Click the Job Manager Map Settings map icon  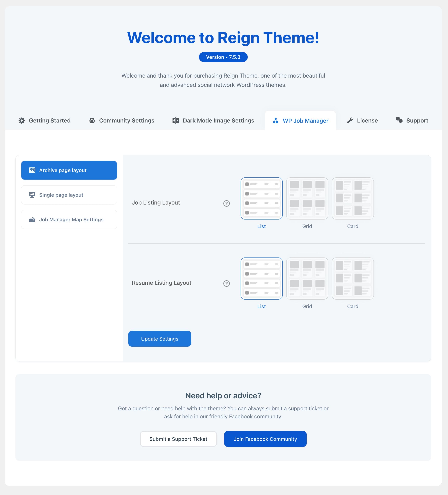(x=32, y=220)
